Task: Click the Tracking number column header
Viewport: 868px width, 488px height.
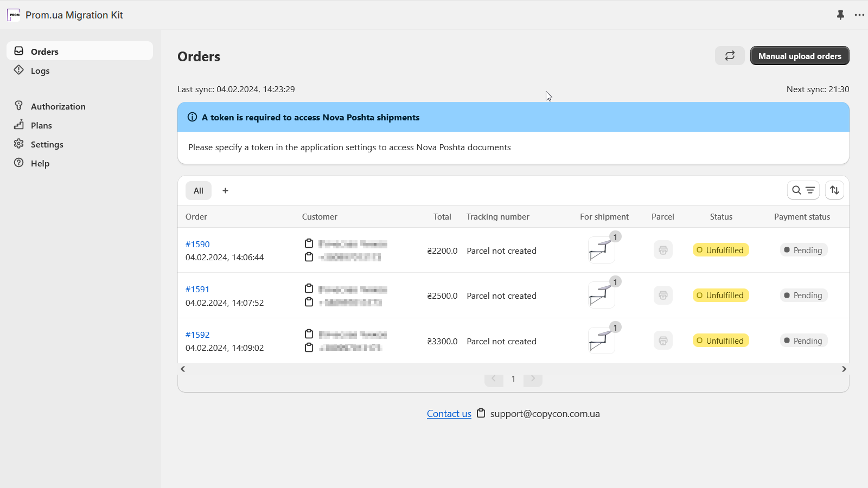Action: pyautogui.click(x=498, y=216)
